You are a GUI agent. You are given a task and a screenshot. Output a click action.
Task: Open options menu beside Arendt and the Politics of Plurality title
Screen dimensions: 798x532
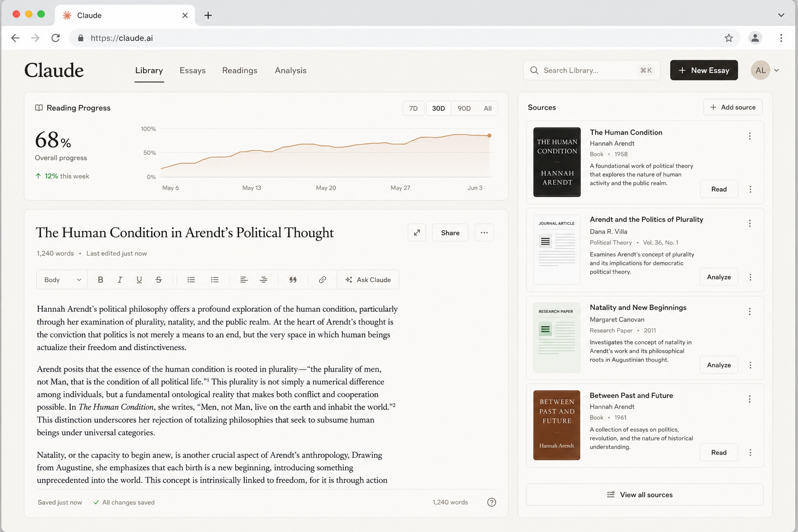pos(750,223)
